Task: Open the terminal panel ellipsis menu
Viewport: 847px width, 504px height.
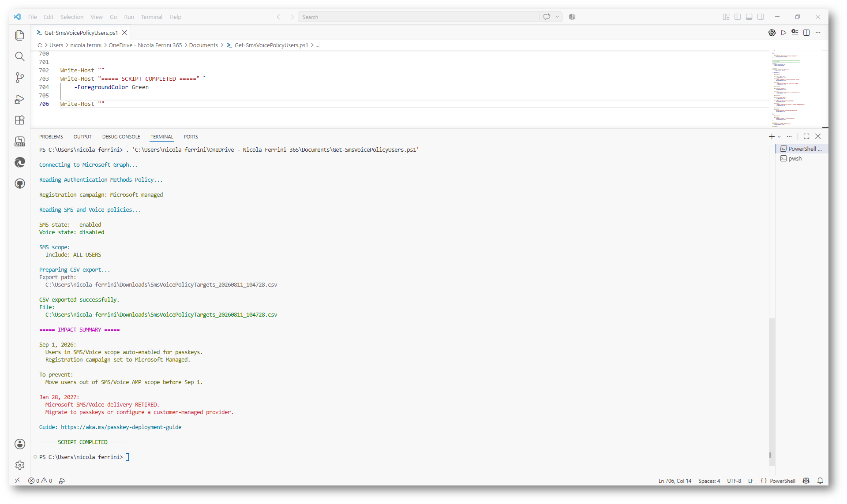Action: pos(789,137)
